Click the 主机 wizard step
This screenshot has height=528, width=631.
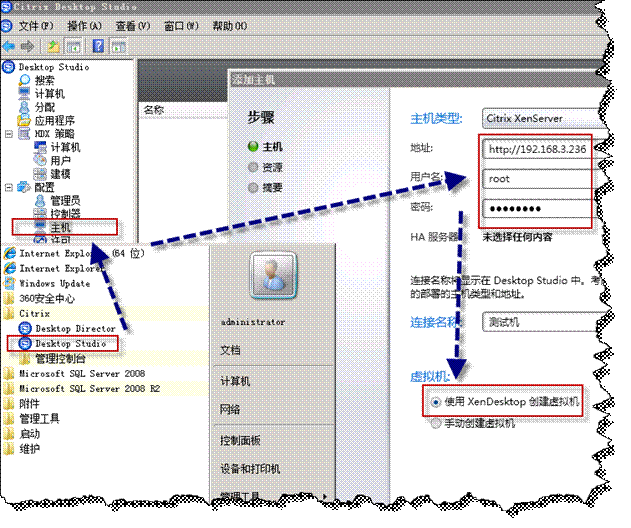click(x=272, y=147)
